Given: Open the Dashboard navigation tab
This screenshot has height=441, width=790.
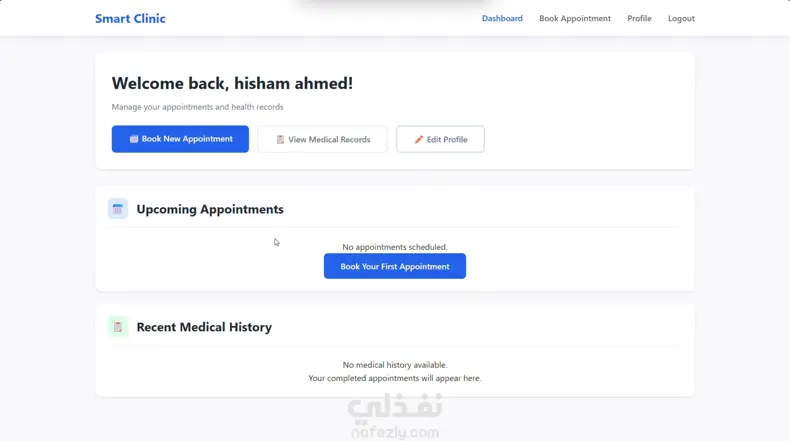Looking at the screenshot, I should 502,18.
